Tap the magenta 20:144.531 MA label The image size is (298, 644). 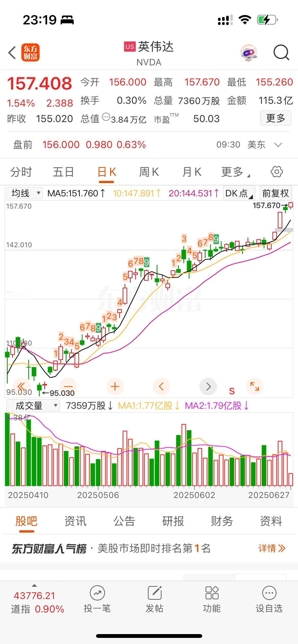[194, 193]
